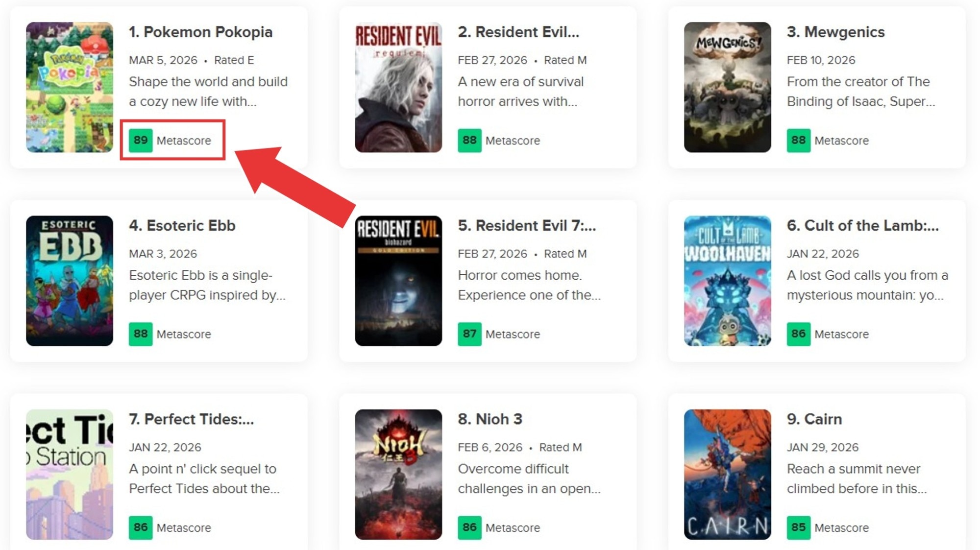This screenshot has height=550, width=980.
Task: Click the Perfect Tides Station cover image
Action: [x=70, y=475]
